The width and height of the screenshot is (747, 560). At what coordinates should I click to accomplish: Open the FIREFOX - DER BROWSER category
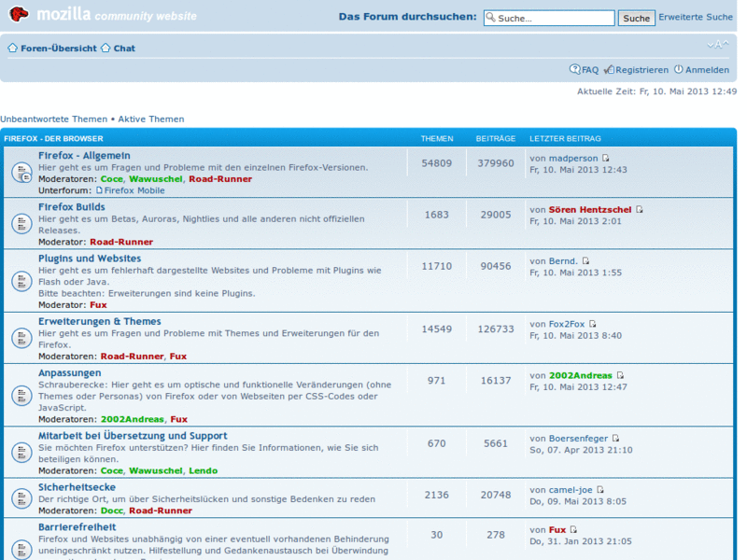pos(53,138)
